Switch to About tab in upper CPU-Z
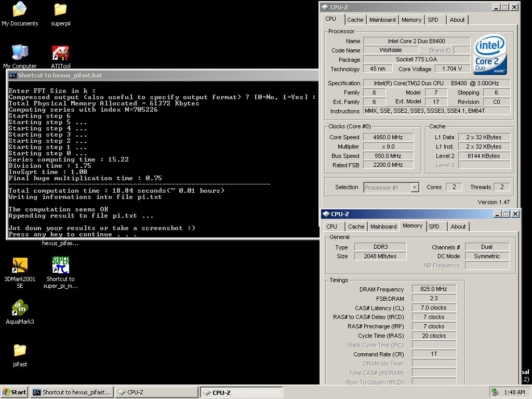The image size is (532, 399). coord(457,20)
